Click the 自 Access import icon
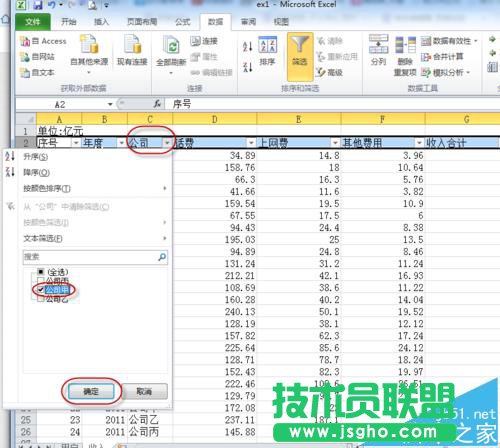The width and height of the screenshot is (500, 448). 25,41
